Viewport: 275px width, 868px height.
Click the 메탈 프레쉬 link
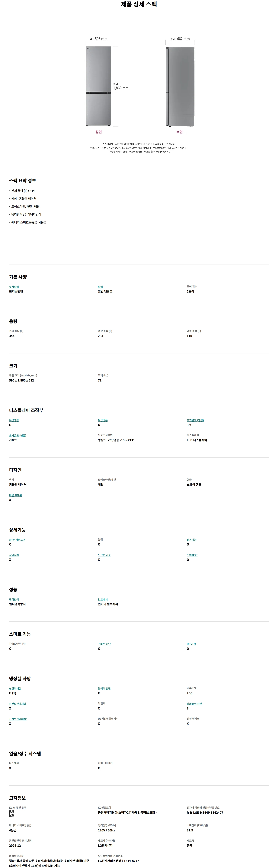(15, 495)
